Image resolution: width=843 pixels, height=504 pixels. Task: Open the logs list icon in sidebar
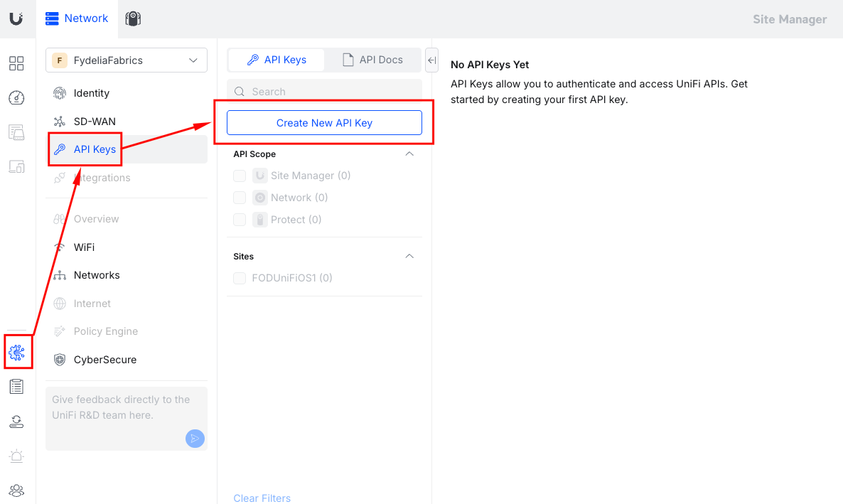pyautogui.click(x=16, y=387)
